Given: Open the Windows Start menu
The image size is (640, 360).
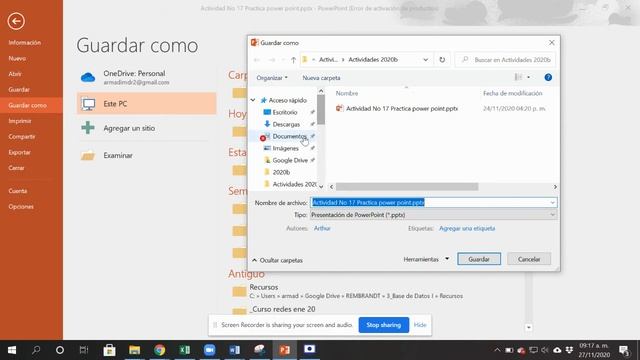Looking at the screenshot, I should (12, 350).
